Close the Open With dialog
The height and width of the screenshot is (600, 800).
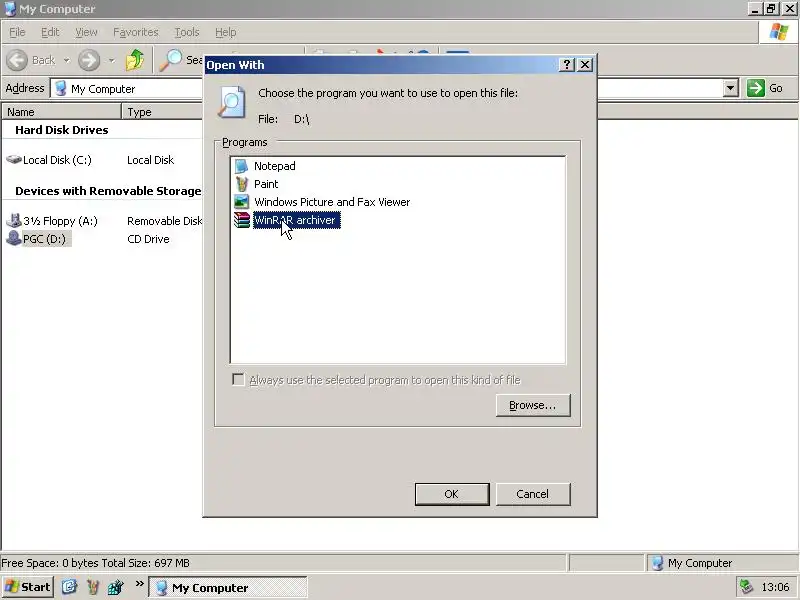[585, 65]
